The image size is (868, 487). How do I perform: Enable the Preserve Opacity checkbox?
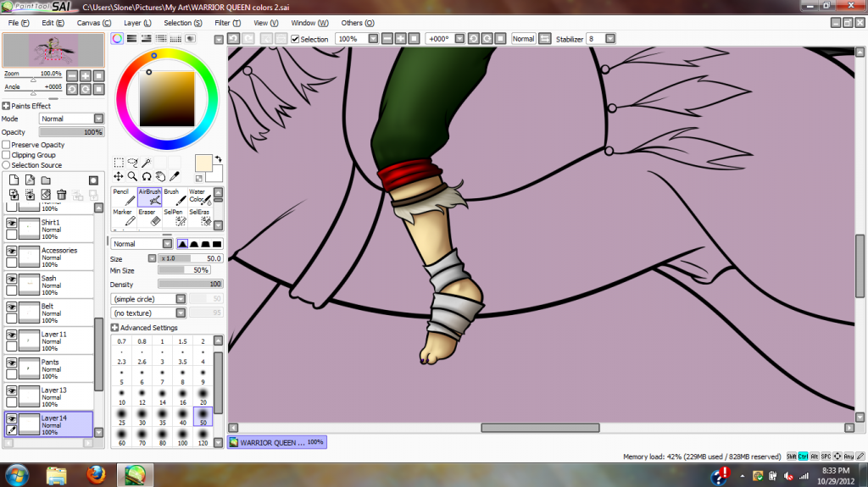7,145
